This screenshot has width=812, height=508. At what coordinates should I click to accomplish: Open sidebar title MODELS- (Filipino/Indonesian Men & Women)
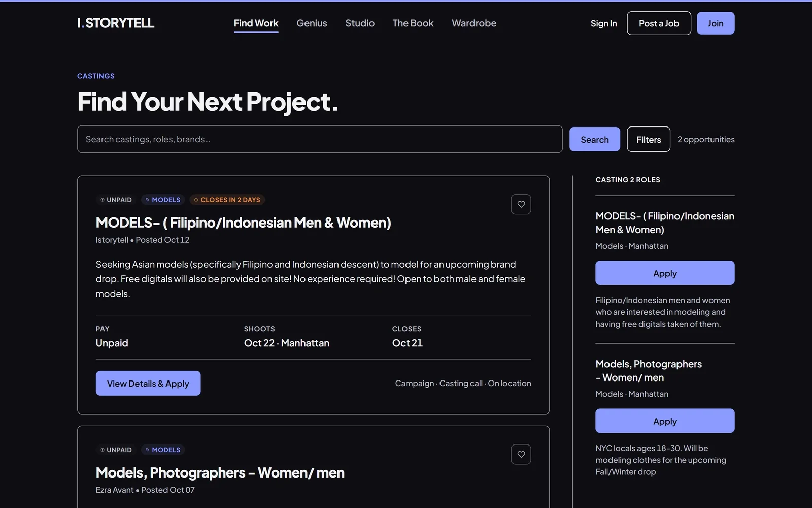click(665, 223)
